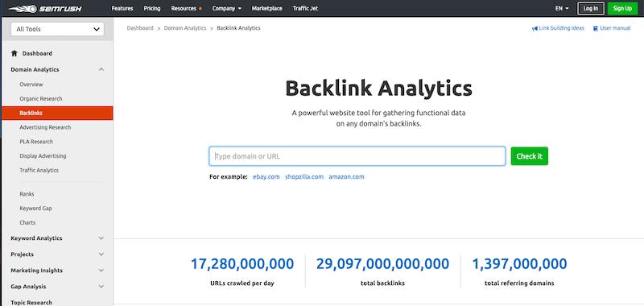Select the ebay.com example link

266,177
